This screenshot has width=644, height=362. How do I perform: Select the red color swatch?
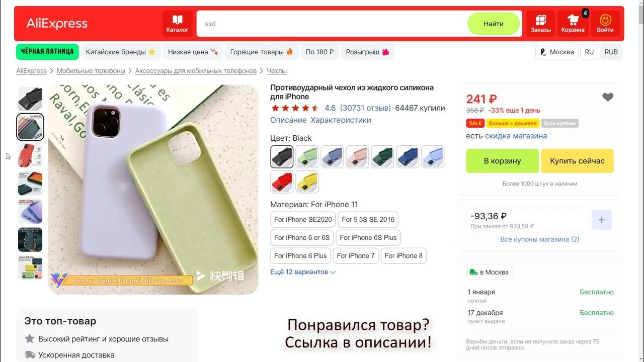pyautogui.click(x=282, y=182)
